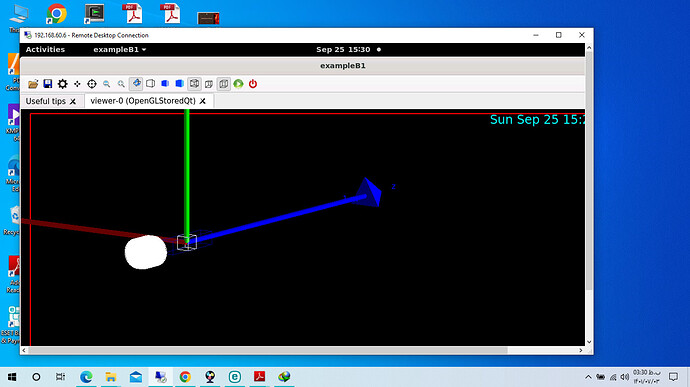Toggle wireframe cube drawing style
The width and height of the screenshot is (690, 387).
(194, 84)
